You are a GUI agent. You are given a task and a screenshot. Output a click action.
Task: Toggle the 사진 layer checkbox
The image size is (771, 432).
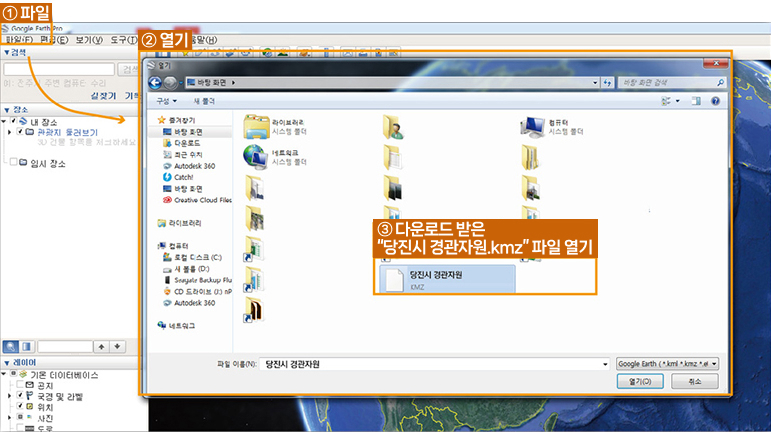click(20, 417)
